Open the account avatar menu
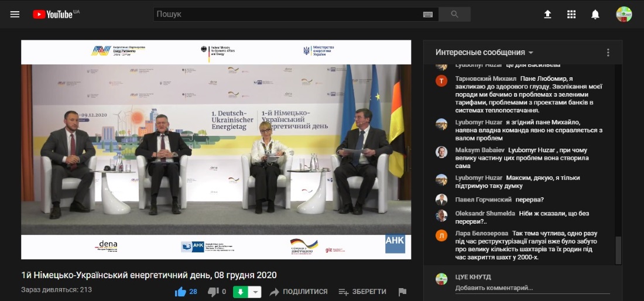The width and height of the screenshot is (644, 301). click(624, 15)
